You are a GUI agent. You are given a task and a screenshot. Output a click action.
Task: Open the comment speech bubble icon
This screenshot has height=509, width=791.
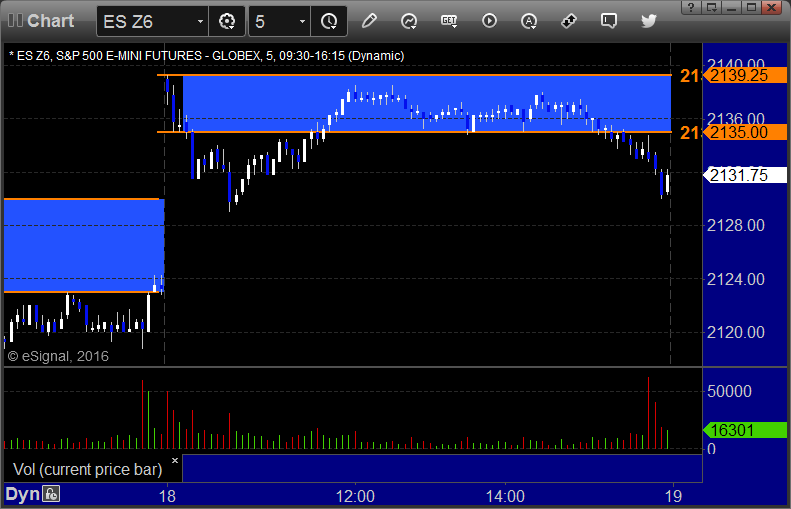[x=609, y=21]
